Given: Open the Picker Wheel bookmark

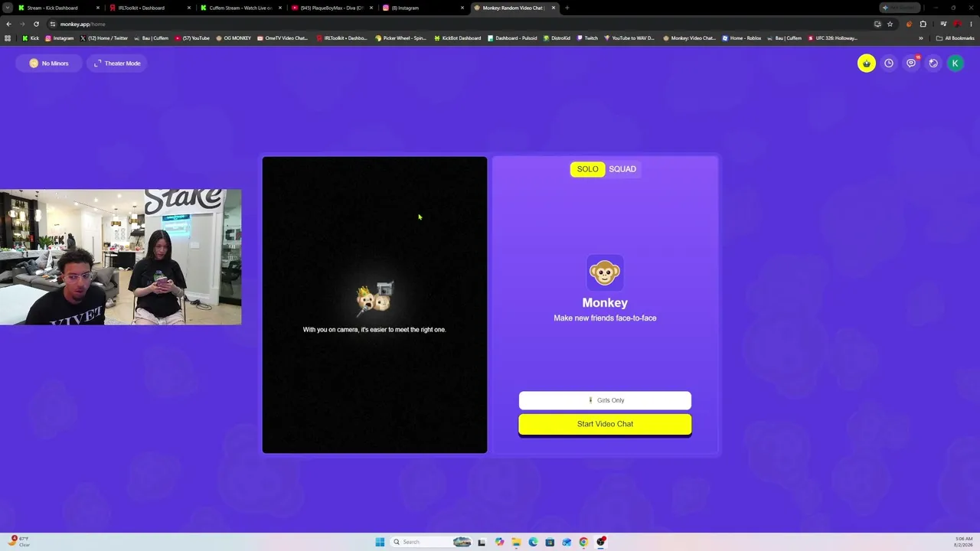Looking at the screenshot, I should click(x=400, y=38).
